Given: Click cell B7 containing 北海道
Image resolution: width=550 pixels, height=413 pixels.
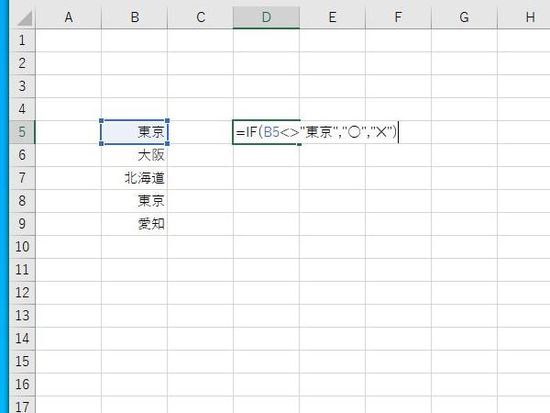Looking at the screenshot, I should tap(135, 178).
